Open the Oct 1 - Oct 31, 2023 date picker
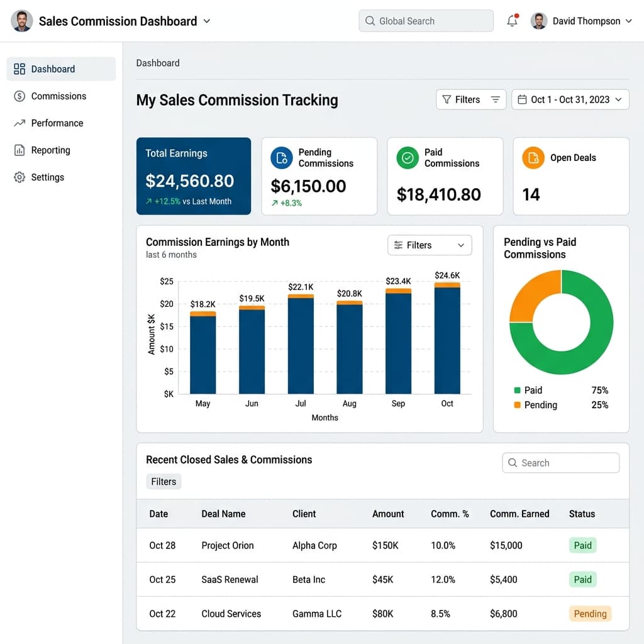 pyautogui.click(x=570, y=99)
